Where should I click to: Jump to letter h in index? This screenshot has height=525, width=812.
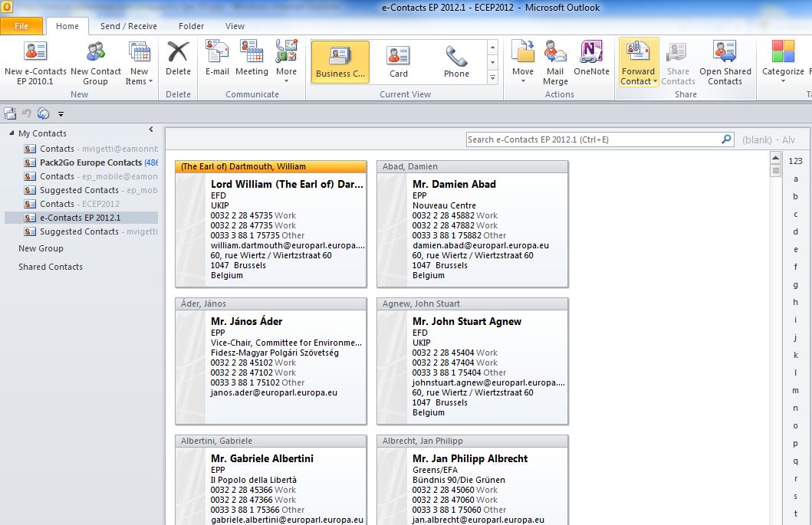pyautogui.click(x=795, y=302)
